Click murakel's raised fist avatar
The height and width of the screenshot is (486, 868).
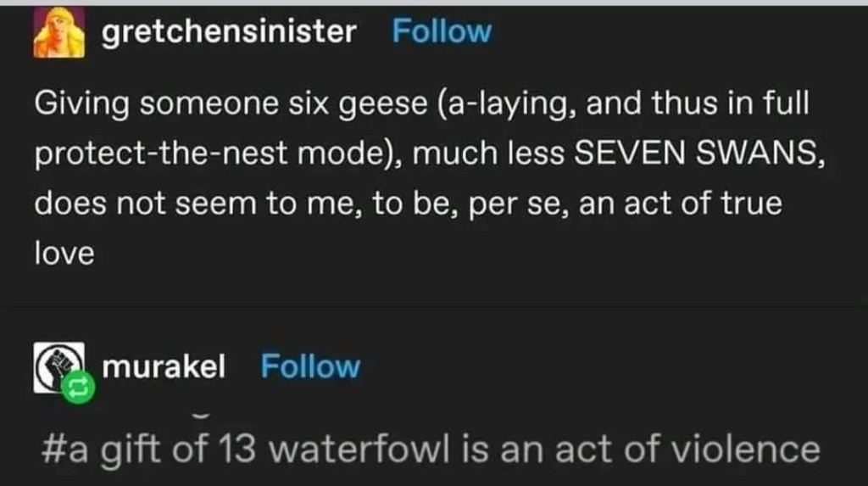(x=56, y=365)
